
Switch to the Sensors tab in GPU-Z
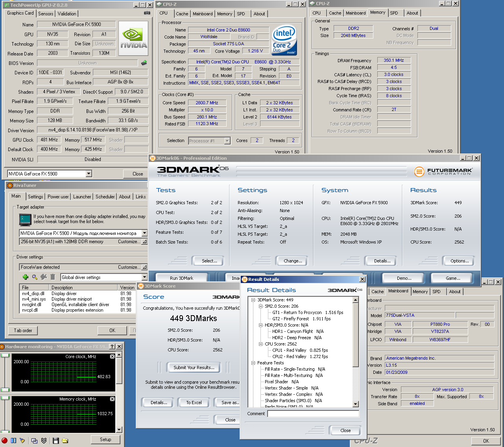46,14
